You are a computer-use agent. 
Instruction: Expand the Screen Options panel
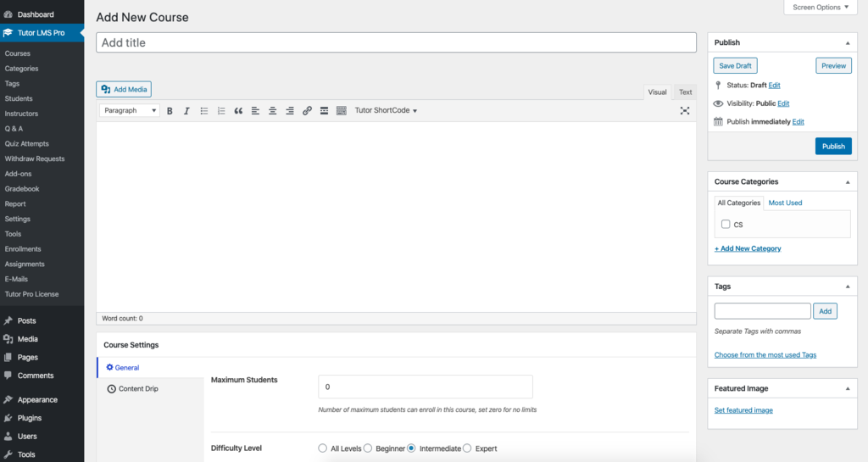click(x=820, y=8)
